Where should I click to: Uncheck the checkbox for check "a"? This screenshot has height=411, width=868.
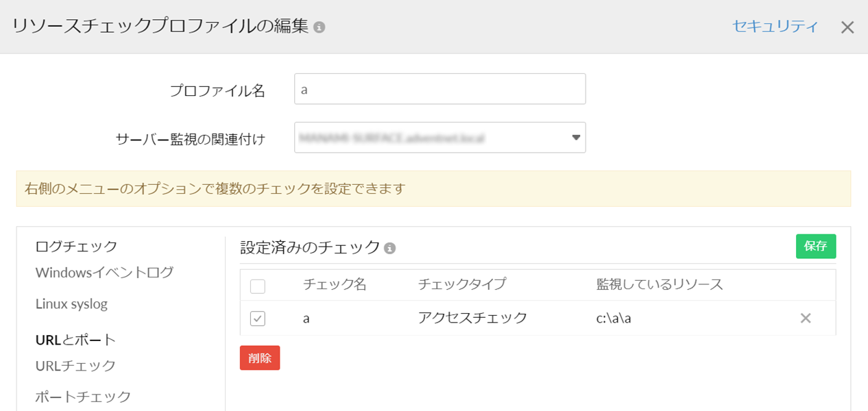point(258,319)
